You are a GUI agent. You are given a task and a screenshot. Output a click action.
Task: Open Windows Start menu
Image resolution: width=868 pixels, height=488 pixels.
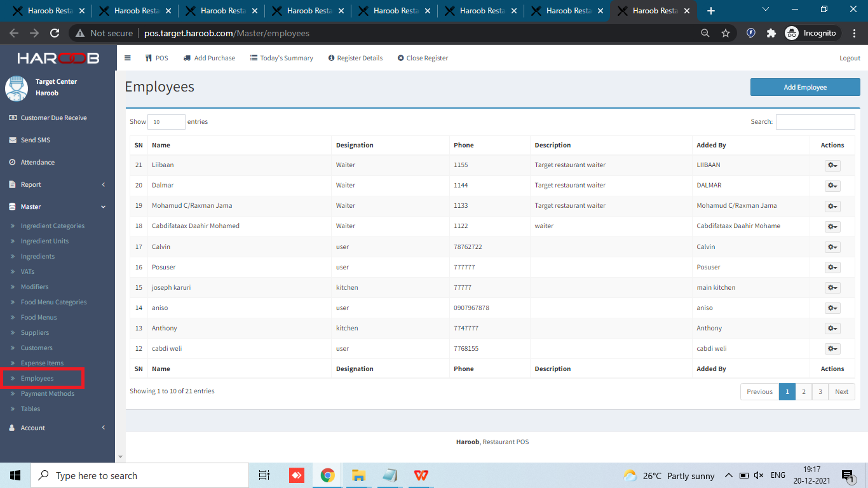(15, 475)
